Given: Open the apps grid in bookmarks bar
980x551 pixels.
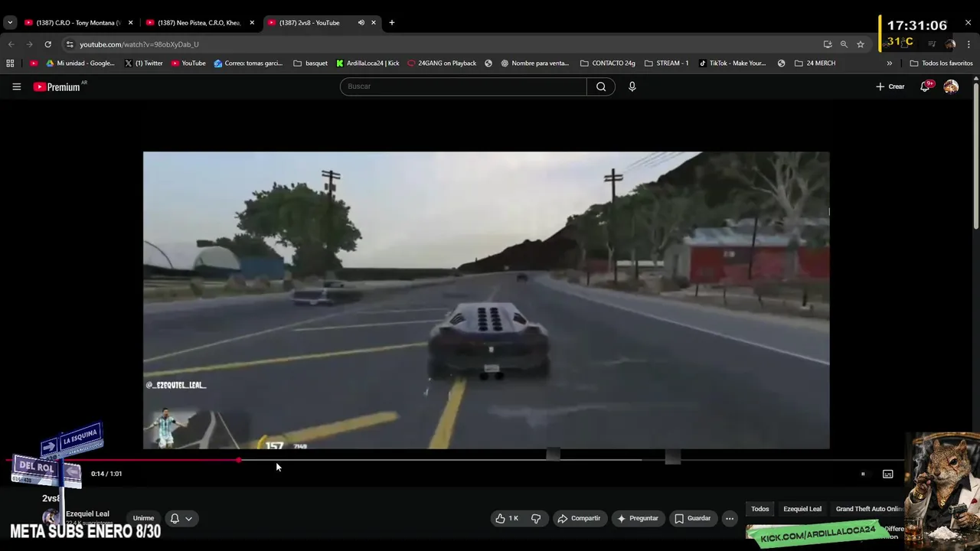Looking at the screenshot, I should pyautogui.click(x=10, y=64).
